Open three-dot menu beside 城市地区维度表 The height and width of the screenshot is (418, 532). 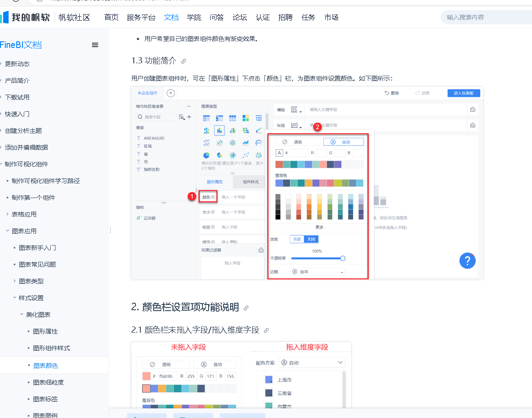click(x=189, y=106)
